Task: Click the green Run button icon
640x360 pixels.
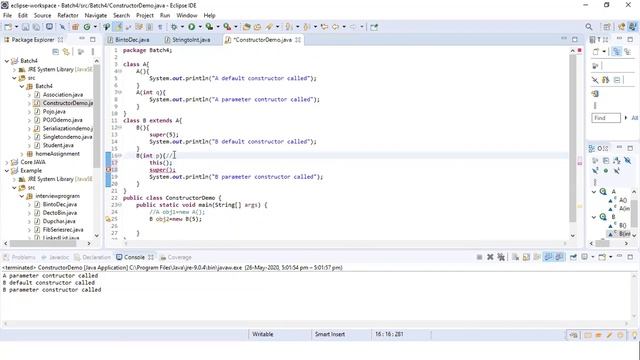Action: tap(191, 27)
